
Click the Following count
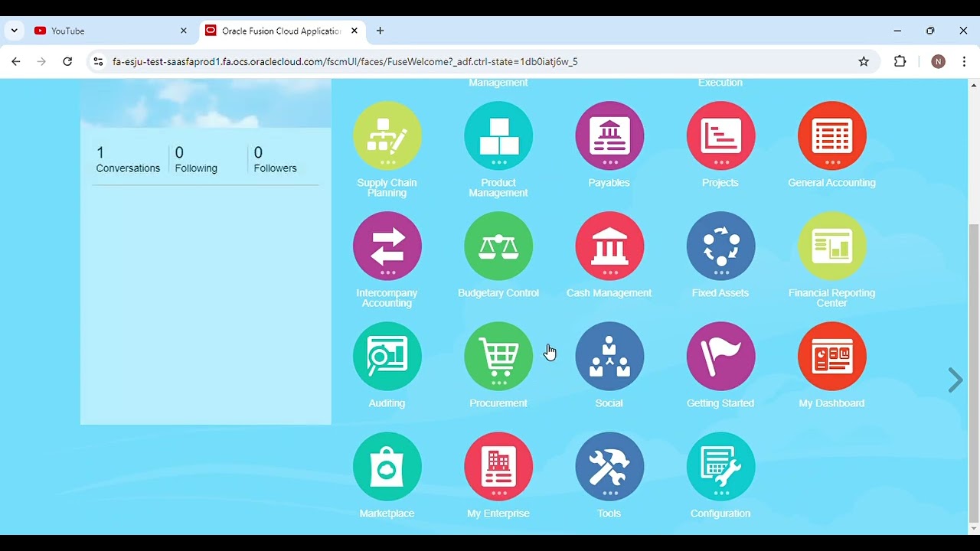[x=196, y=160]
